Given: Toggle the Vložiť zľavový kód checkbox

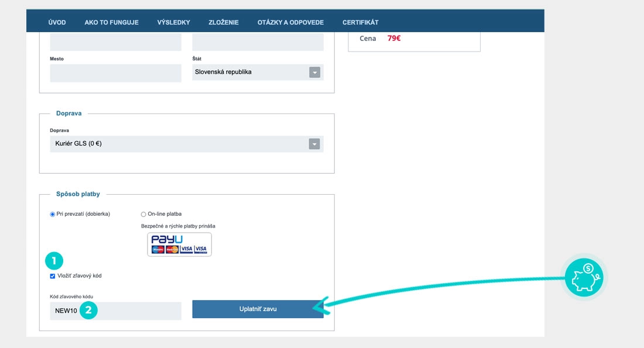Looking at the screenshot, I should pos(53,276).
